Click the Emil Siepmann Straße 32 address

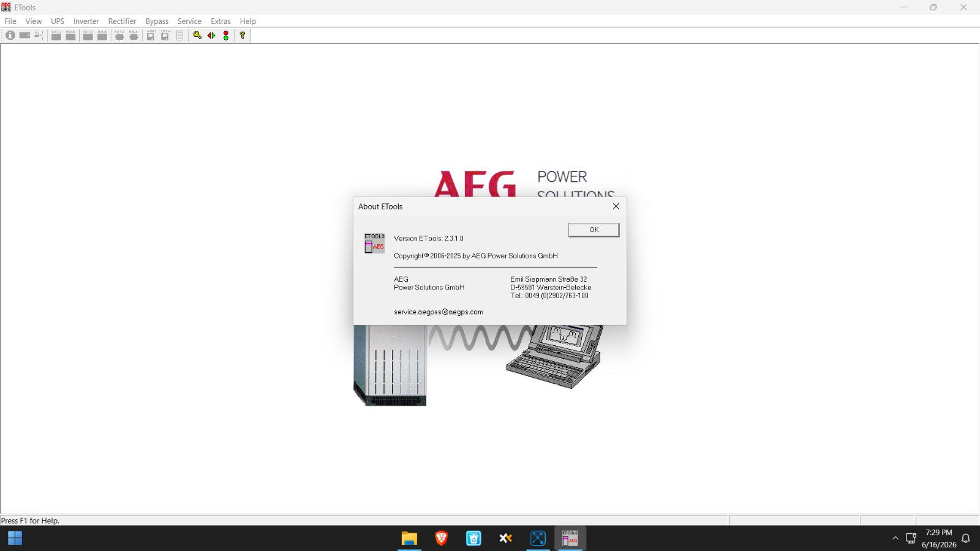(548, 279)
